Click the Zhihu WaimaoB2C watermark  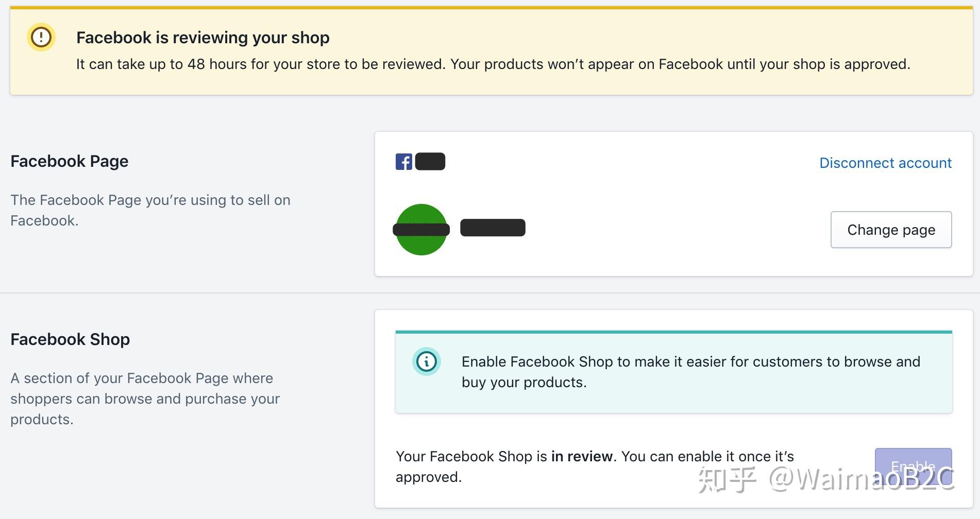[x=826, y=479]
